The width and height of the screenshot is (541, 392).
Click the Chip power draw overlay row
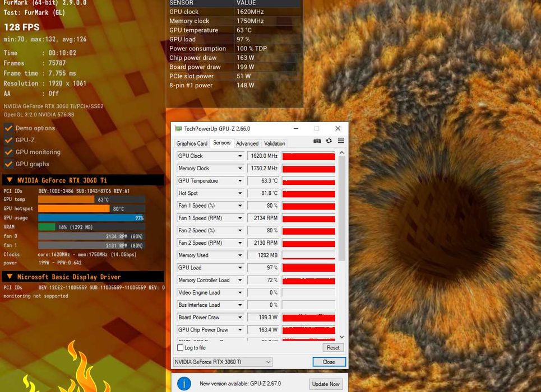click(x=234, y=58)
